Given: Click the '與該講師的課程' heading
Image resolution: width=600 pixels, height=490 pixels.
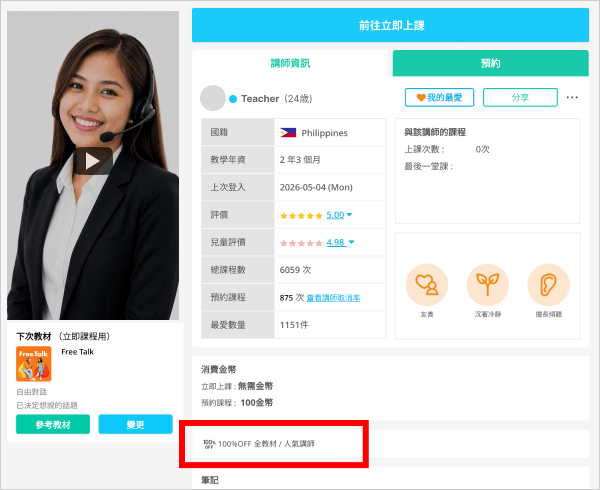Looking at the screenshot, I should [435, 132].
